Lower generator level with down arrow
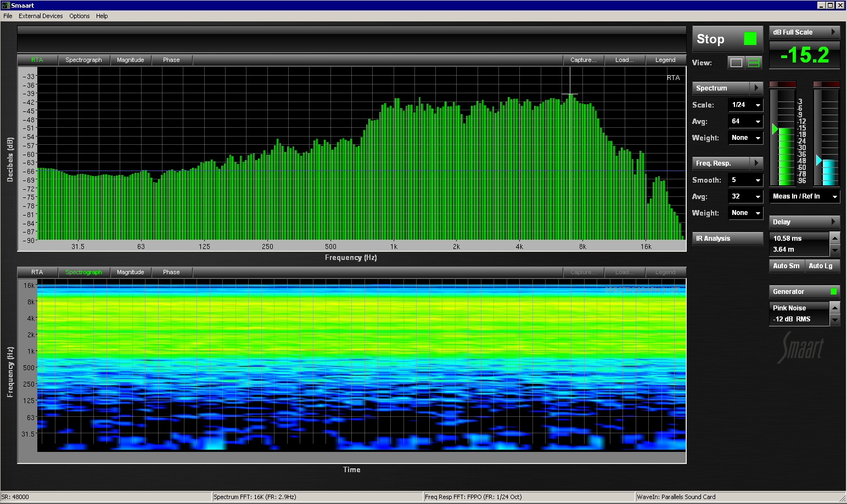The height and width of the screenshot is (504, 847). point(834,319)
